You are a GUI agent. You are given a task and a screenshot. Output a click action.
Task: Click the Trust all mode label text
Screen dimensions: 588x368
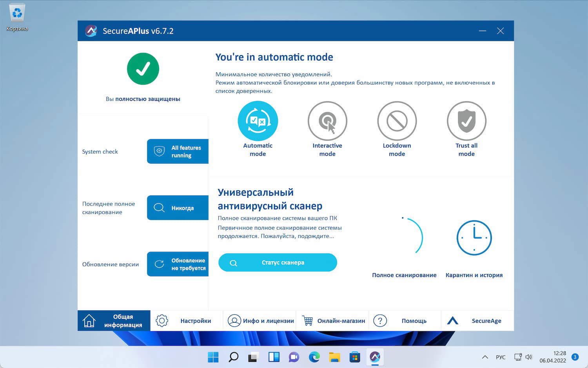466,149
